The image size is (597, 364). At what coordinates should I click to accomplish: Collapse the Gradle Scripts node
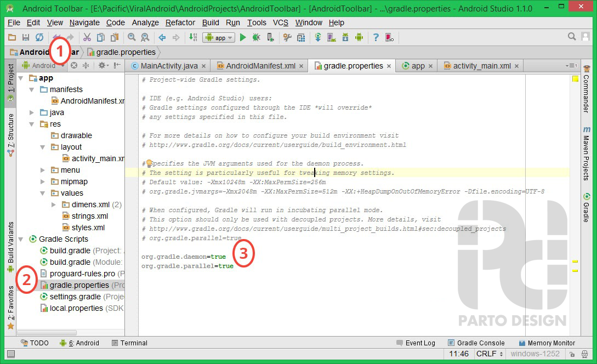coord(21,239)
